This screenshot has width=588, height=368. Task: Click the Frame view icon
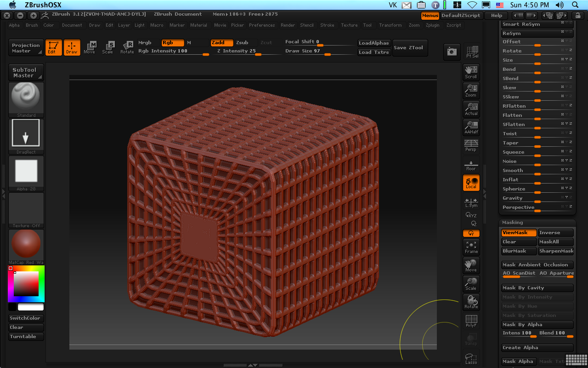[x=471, y=247]
